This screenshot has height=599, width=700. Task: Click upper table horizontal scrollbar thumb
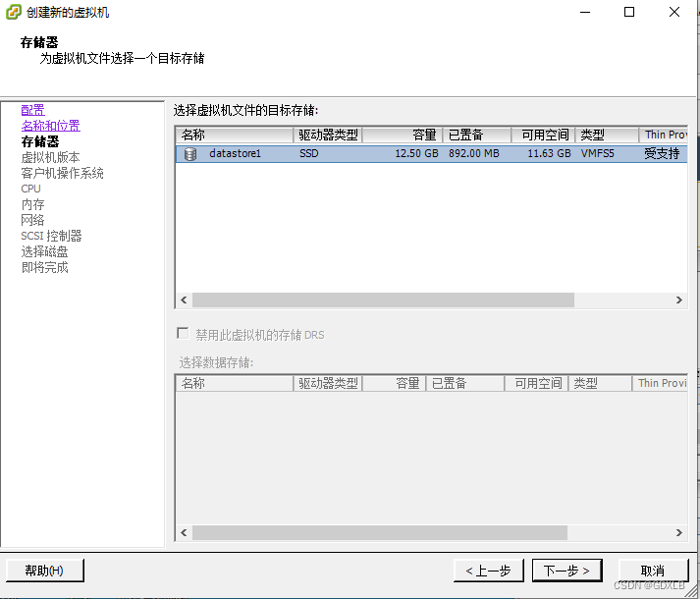point(383,299)
